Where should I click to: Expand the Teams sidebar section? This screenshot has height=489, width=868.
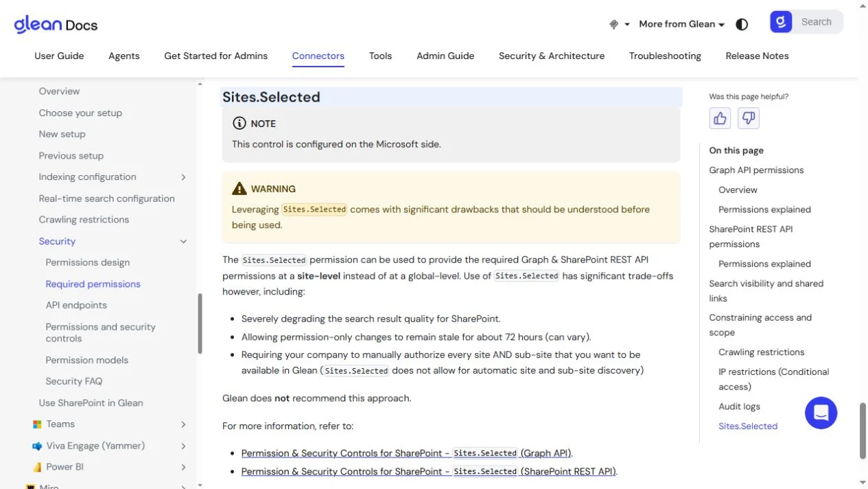[x=183, y=424]
